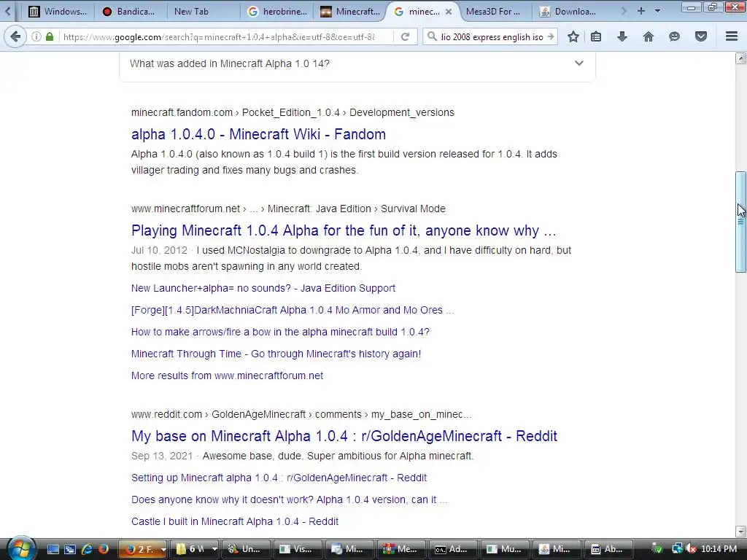The image size is (747, 560).
Task: Click the scrollbar up arrow
Action: pos(740,58)
